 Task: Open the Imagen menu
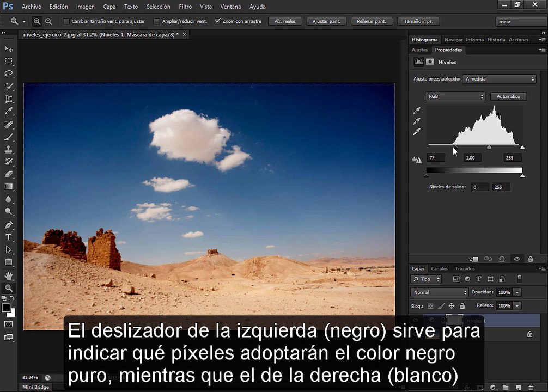[86, 7]
